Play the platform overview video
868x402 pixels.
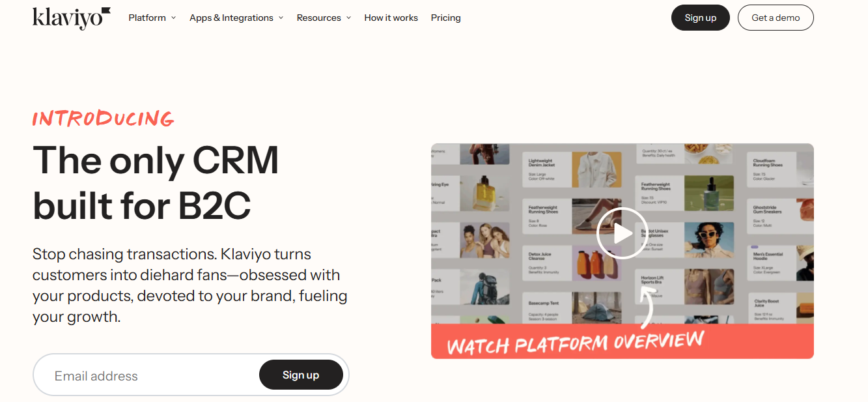tap(623, 233)
